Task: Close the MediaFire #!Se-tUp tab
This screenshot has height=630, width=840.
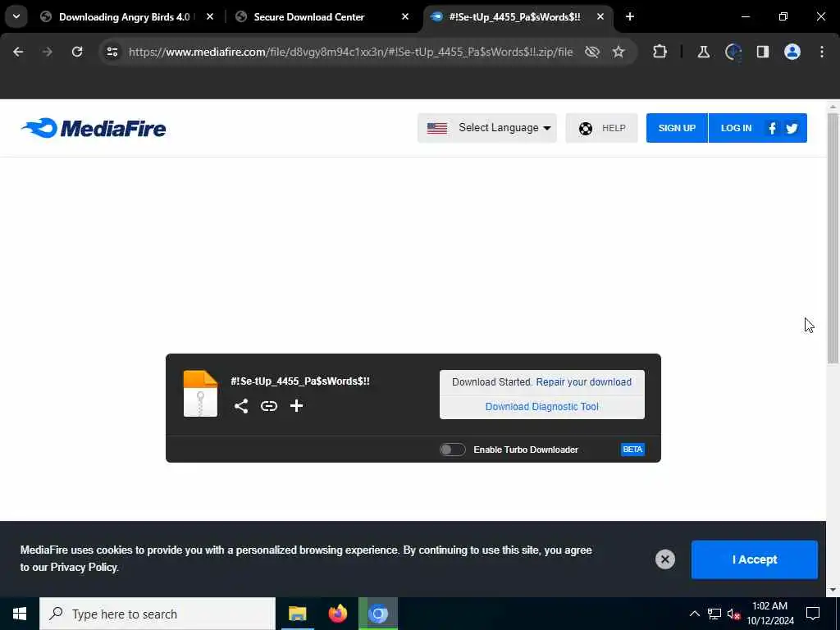Action: point(600,16)
